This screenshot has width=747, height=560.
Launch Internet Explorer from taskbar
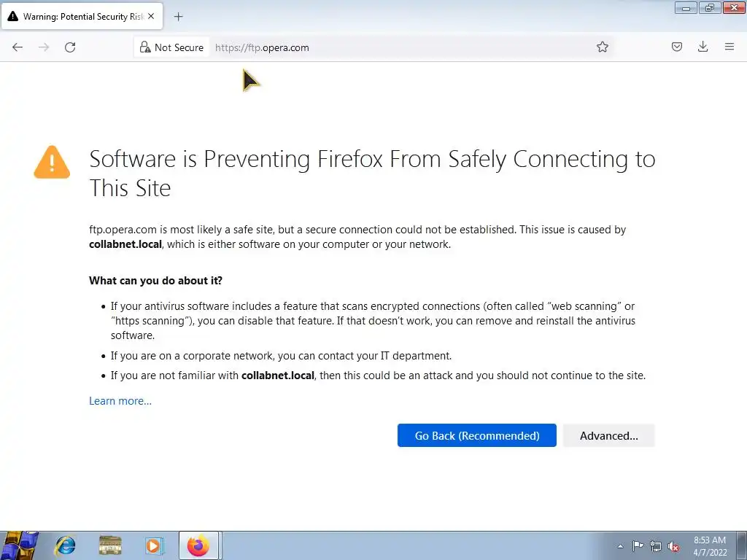click(65, 545)
